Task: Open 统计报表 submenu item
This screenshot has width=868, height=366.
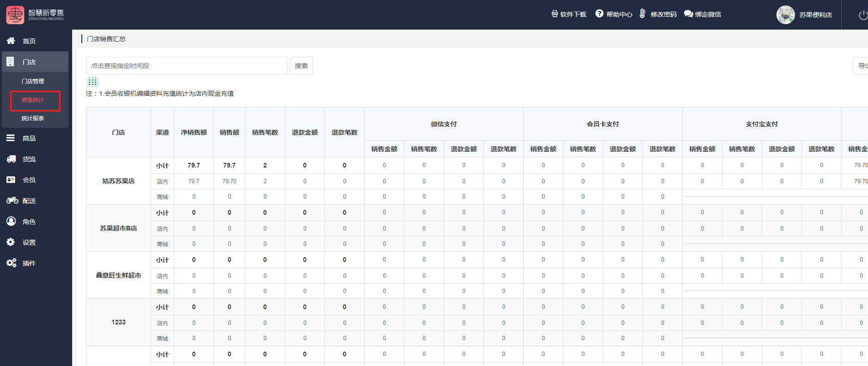Action: pos(33,118)
